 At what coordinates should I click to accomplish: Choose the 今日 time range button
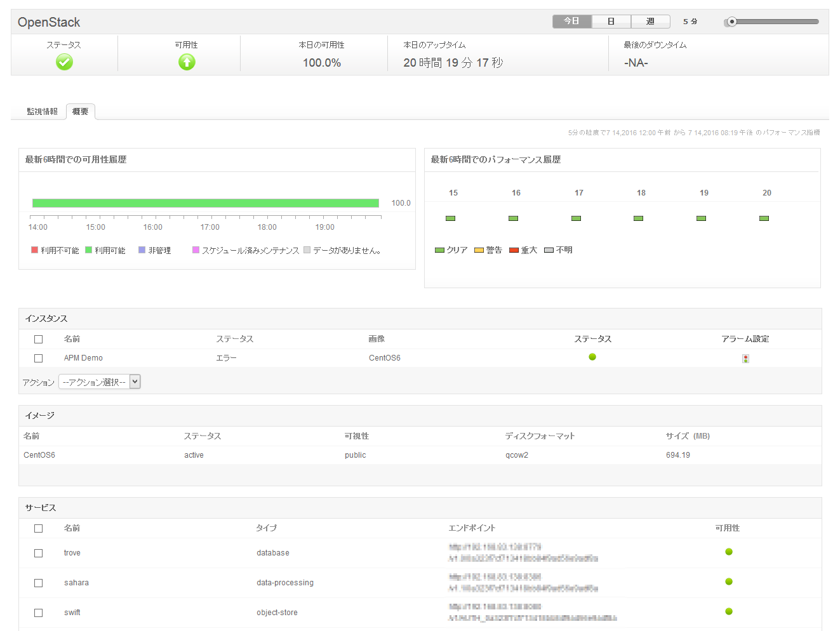pyautogui.click(x=571, y=22)
